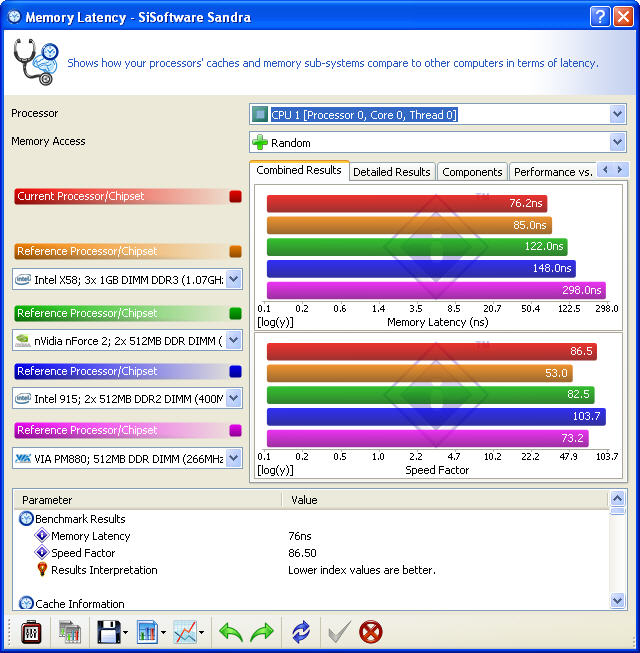Click the Cache Information group icon
The image size is (640, 653).
point(26,603)
